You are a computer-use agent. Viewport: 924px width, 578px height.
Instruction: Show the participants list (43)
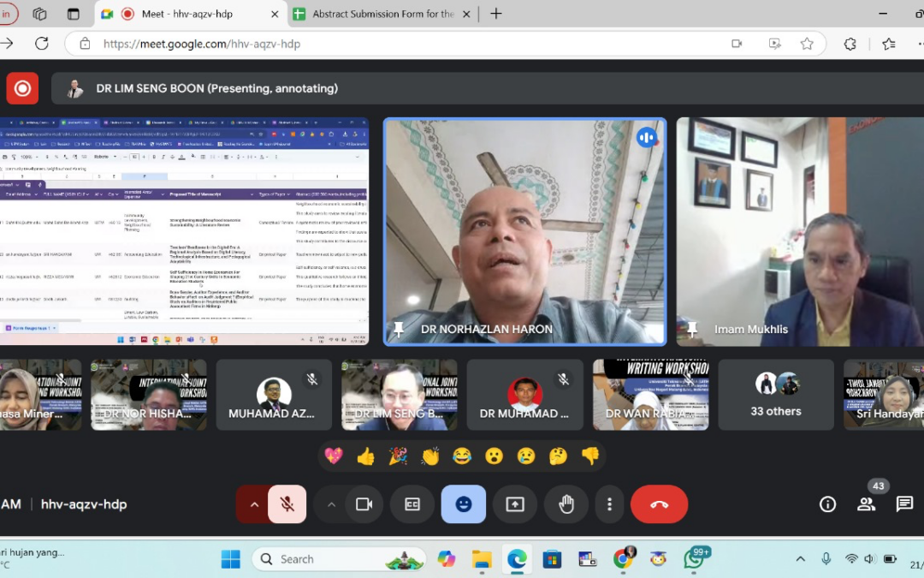click(x=866, y=504)
